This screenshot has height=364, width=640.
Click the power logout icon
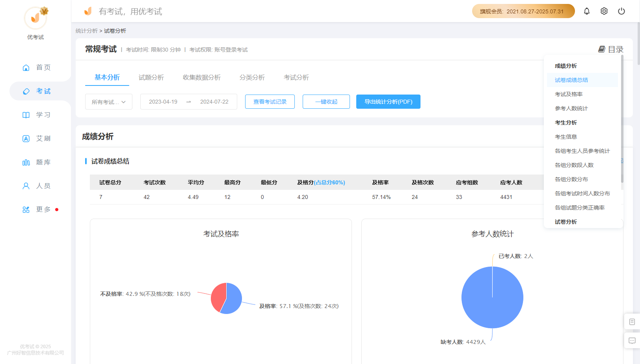621,11
